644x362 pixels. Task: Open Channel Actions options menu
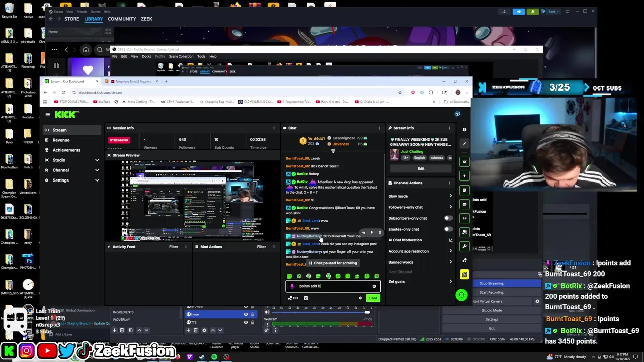[449, 183]
